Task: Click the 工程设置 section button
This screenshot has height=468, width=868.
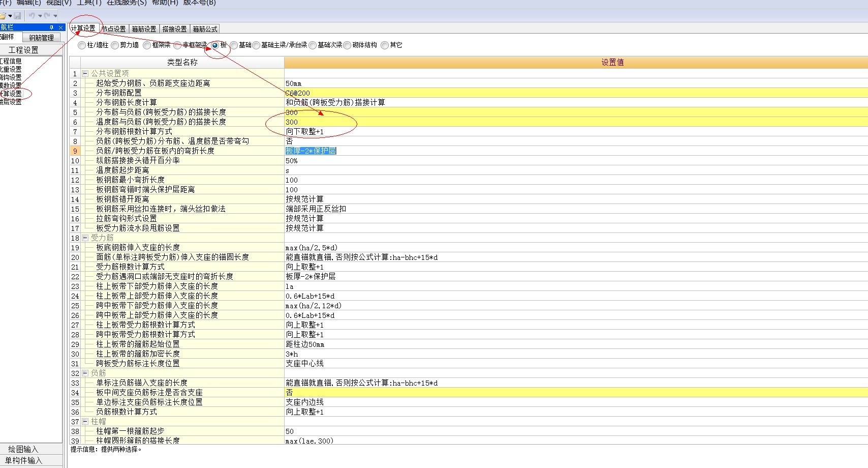Action: coord(30,50)
